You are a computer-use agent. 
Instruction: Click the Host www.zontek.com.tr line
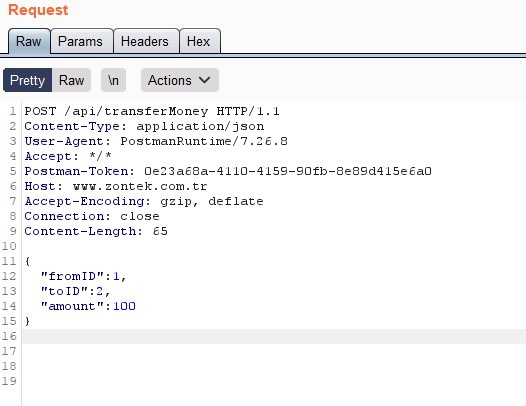(116, 186)
